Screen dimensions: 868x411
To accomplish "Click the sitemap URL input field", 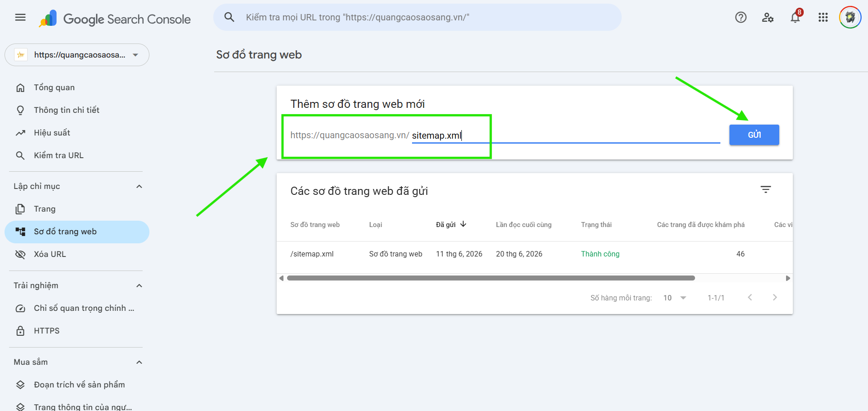I will point(566,135).
